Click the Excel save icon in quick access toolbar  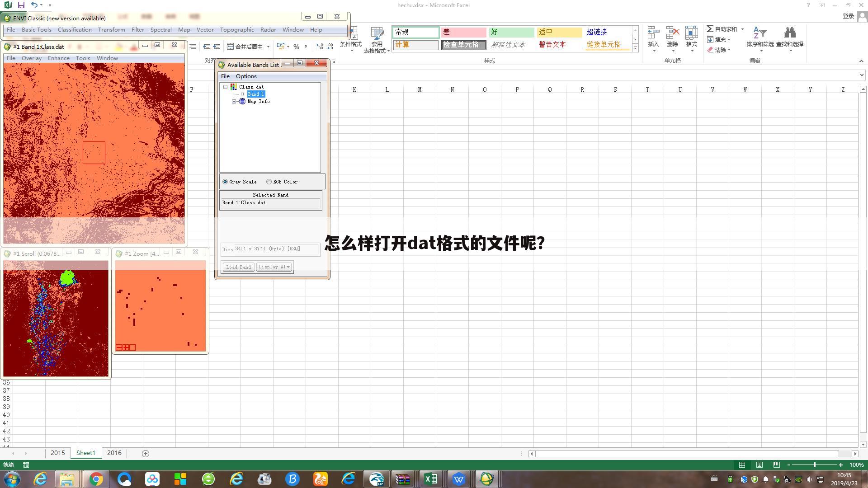click(21, 5)
